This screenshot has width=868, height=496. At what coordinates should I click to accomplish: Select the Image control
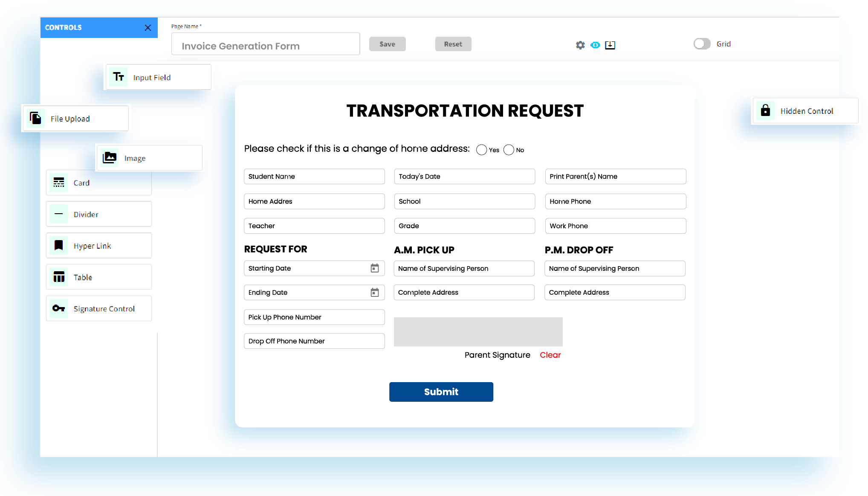[149, 158]
